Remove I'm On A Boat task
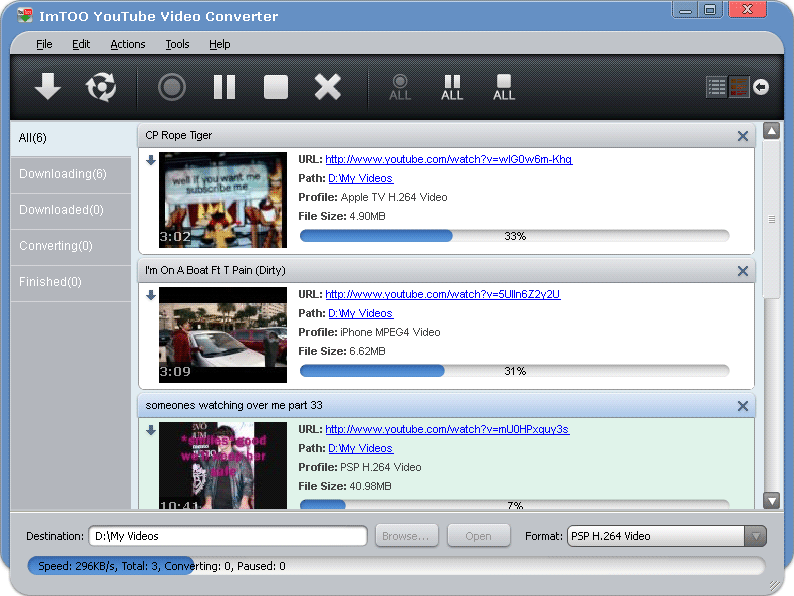The width and height of the screenshot is (794, 596). tap(743, 271)
